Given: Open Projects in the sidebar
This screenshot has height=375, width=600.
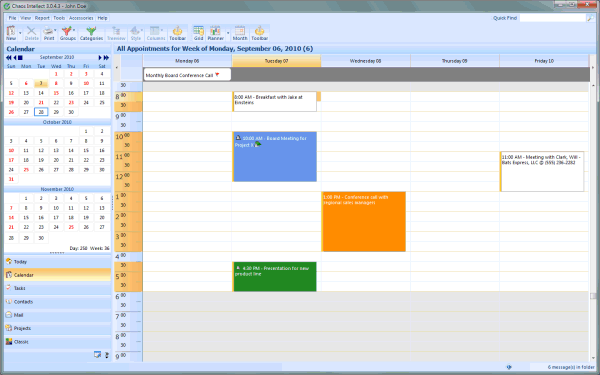Looking at the screenshot, I should tap(57, 328).
